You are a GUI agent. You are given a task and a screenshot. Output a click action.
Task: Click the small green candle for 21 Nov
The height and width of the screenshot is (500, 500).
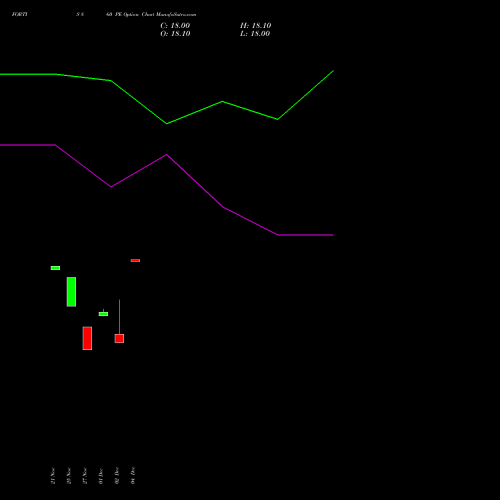(x=55, y=268)
